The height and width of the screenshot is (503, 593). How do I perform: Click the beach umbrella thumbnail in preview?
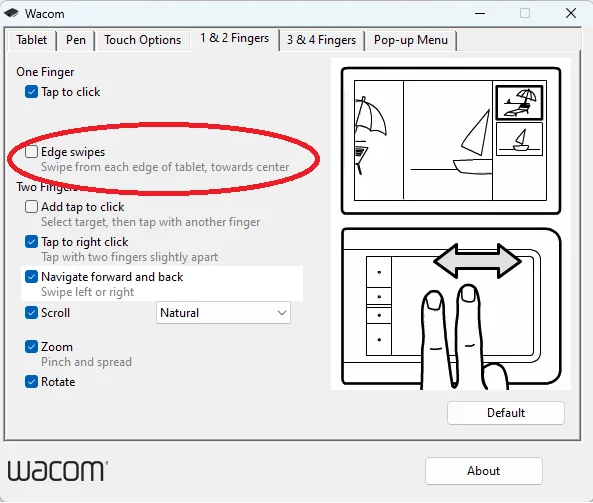click(519, 102)
